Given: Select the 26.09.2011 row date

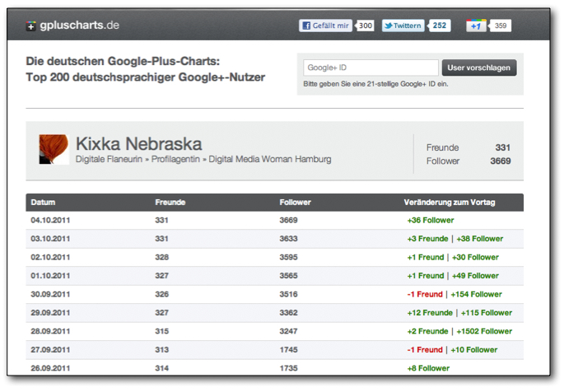Looking at the screenshot, I should click(x=50, y=368).
